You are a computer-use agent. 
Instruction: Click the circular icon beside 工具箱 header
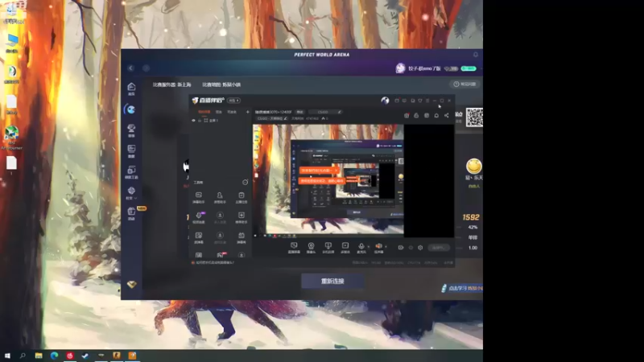(x=246, y=182)
